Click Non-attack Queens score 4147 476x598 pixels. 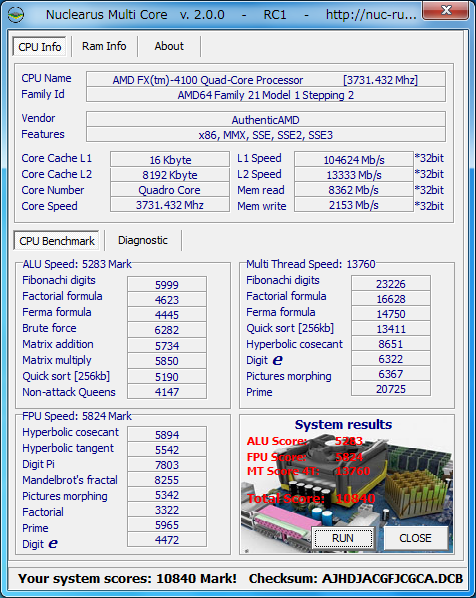click(x=167, y=392)
